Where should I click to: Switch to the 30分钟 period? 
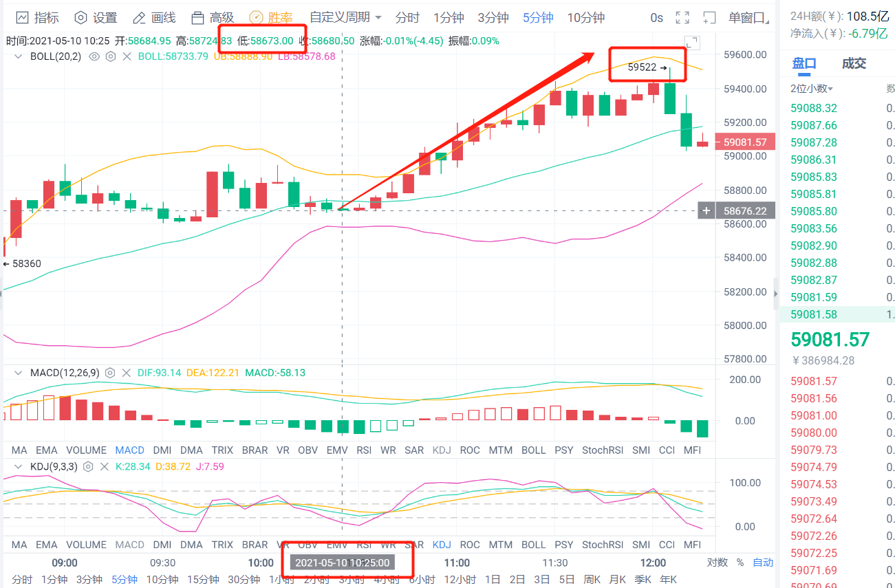pos(244,580)
